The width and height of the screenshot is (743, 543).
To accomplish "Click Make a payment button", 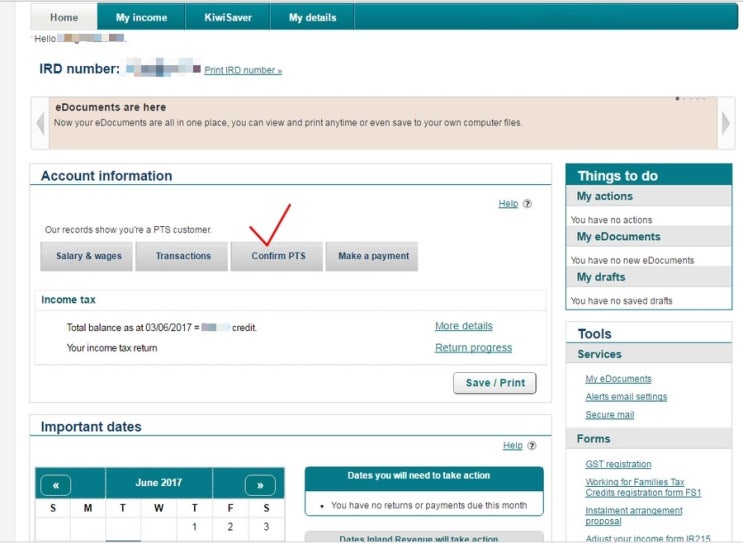I will click(372, 256).
